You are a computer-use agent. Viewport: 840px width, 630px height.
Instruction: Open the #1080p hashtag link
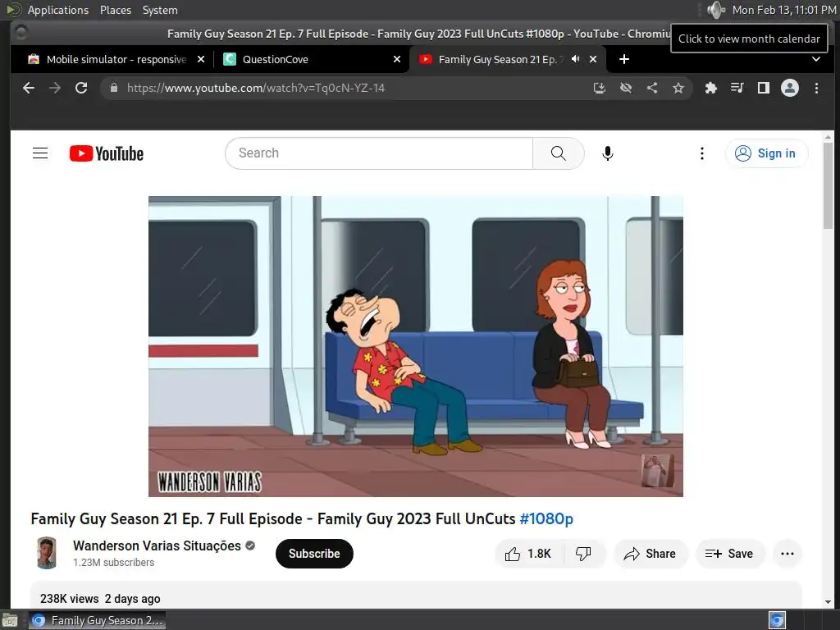click(546, 518)
